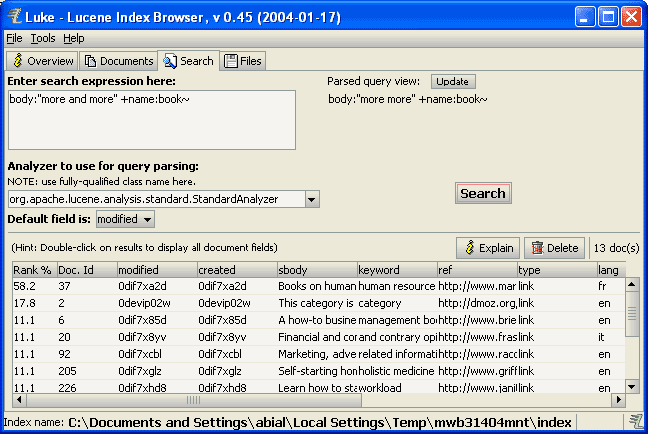Sort by the Rank % column header
Screen dimensions: 648x434
click(x=34, y=270)
